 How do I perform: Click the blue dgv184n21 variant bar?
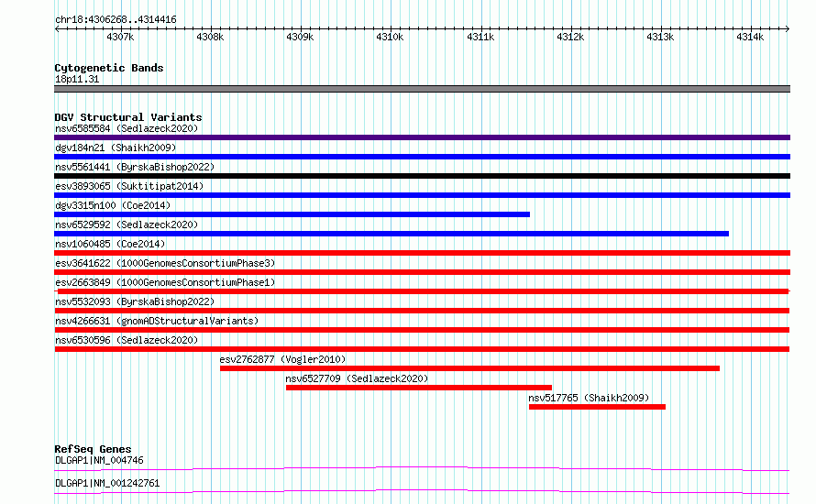pos(422,157)
